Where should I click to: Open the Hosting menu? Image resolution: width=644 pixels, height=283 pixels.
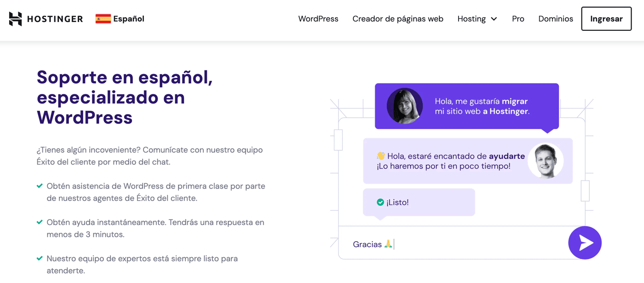[x=477, y=19]
